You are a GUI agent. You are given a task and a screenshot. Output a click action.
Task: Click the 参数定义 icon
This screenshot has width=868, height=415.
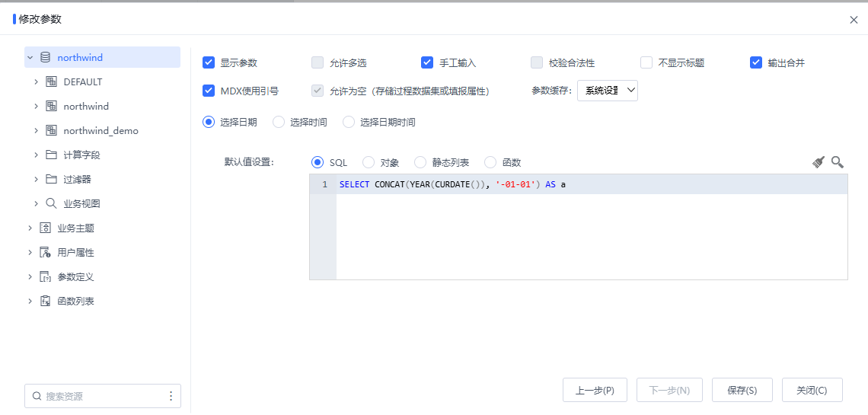point(46,276)
